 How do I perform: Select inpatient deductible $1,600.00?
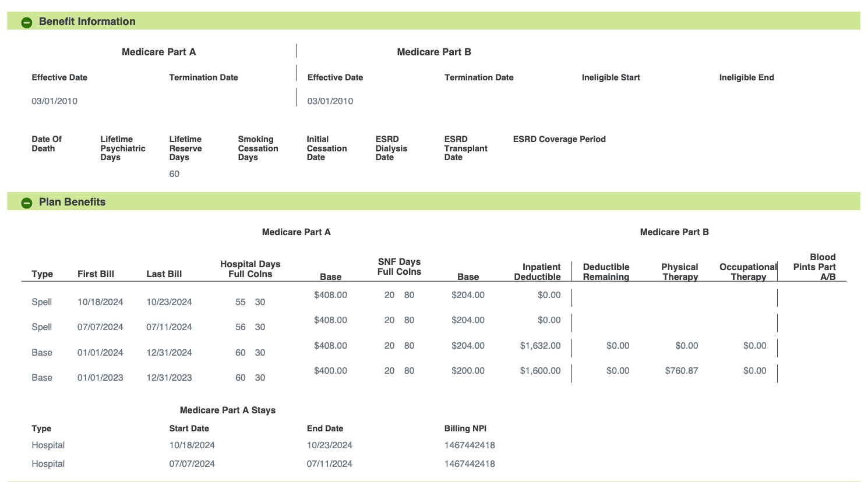540,371
